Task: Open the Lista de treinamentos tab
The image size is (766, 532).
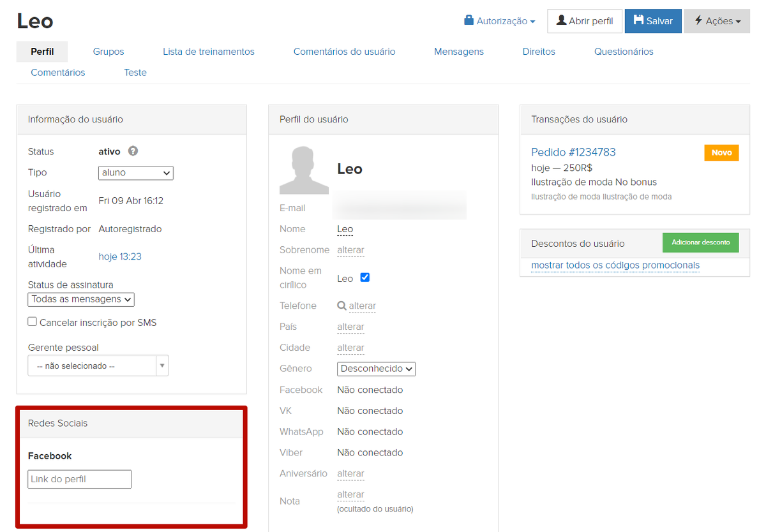Action: click(x=209, y=52)
